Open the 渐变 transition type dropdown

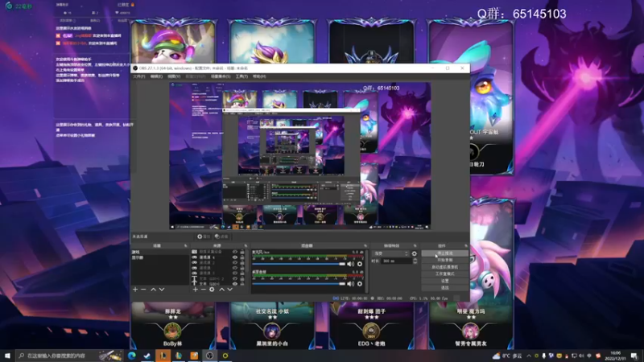[x=390, y=253]
